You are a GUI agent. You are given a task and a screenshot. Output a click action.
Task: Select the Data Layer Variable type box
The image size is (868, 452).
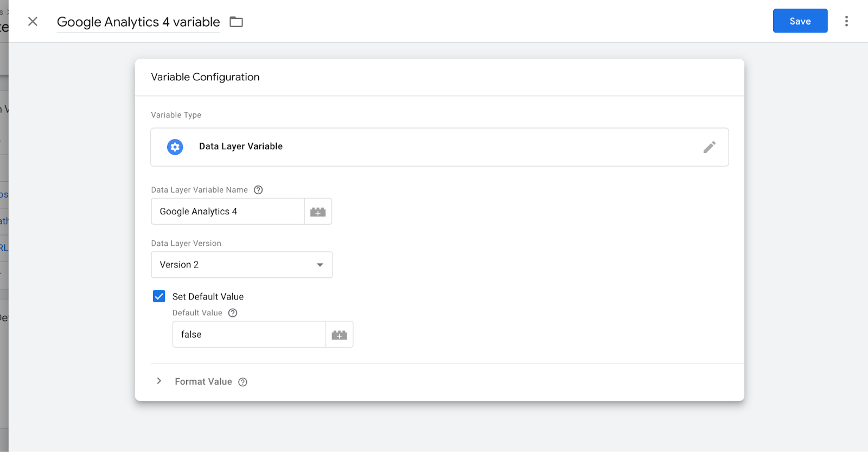[x=439, y=147]
